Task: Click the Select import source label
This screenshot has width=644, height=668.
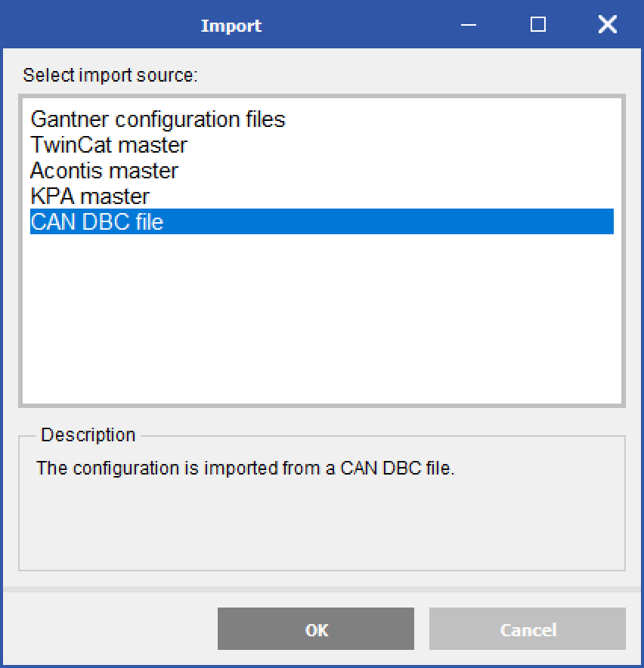Action: [x=110, y=76]
